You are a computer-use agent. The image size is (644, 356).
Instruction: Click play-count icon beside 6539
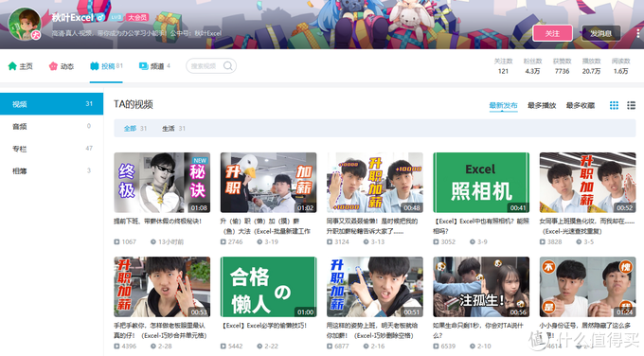point(436,347)
